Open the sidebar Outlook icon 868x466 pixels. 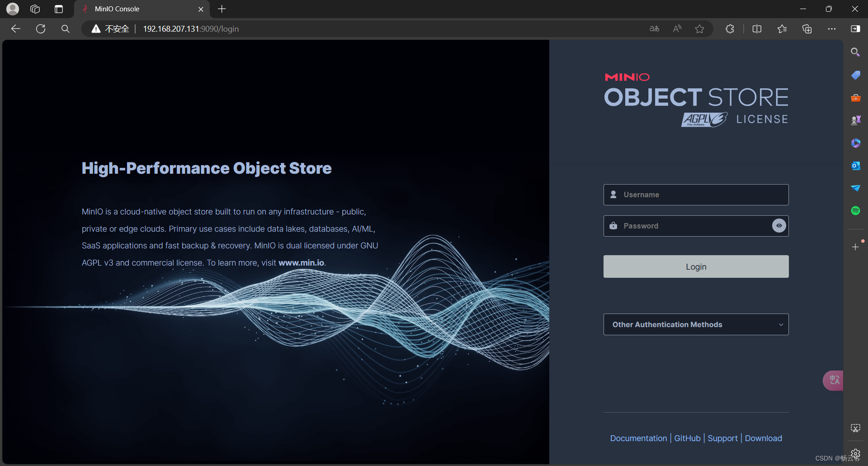(x=855, y=166)
